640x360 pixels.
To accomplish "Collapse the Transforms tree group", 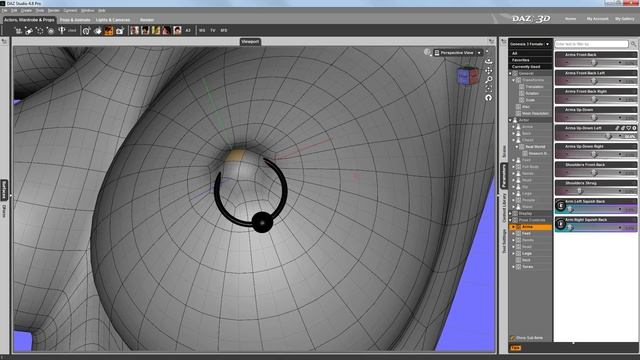I will pyautogui.click(x=513, y=80).
